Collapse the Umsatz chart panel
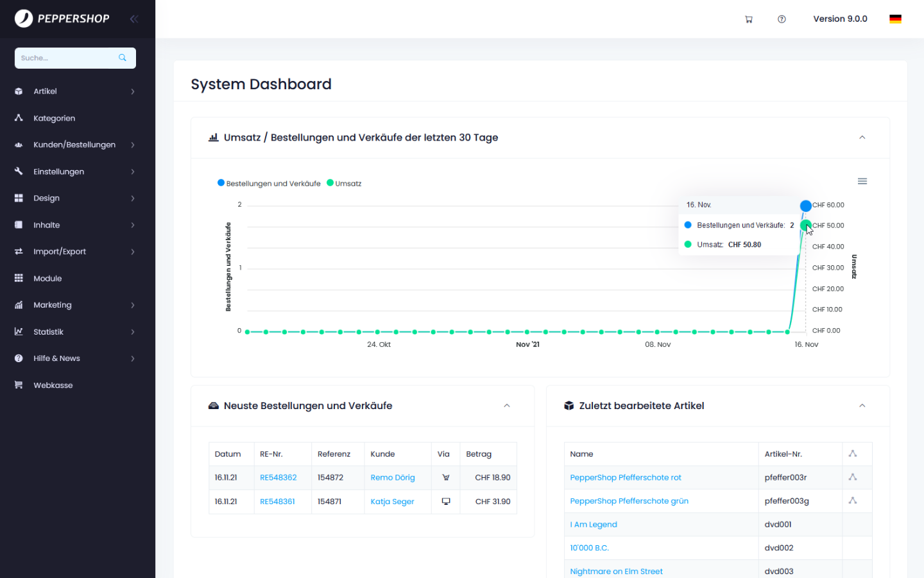 pyautogui.click(x=862, y=137)
